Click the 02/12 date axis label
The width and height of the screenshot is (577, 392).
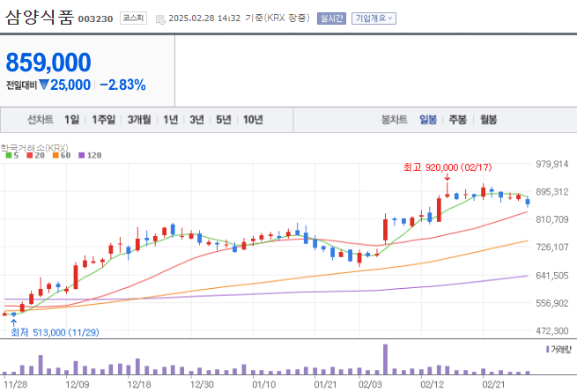432,385
